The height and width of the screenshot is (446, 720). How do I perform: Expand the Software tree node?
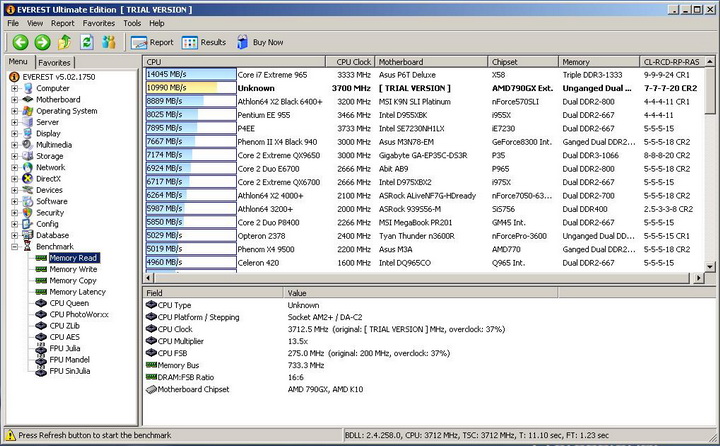coord(15,201)
